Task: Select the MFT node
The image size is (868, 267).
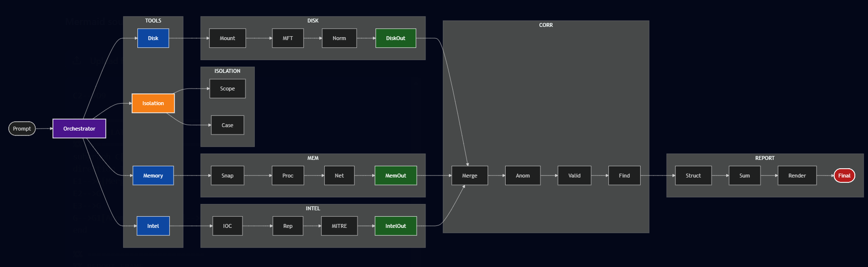Action: pos(288,38)
